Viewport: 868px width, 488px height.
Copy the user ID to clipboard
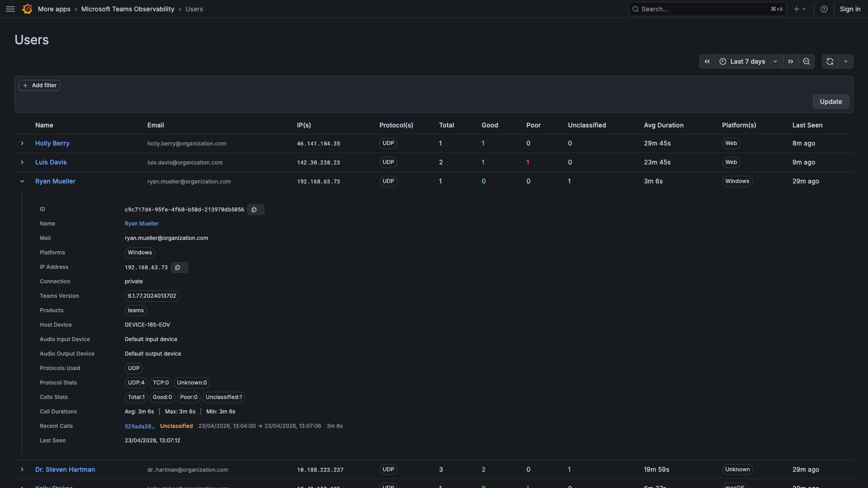[x=255, y=210]
